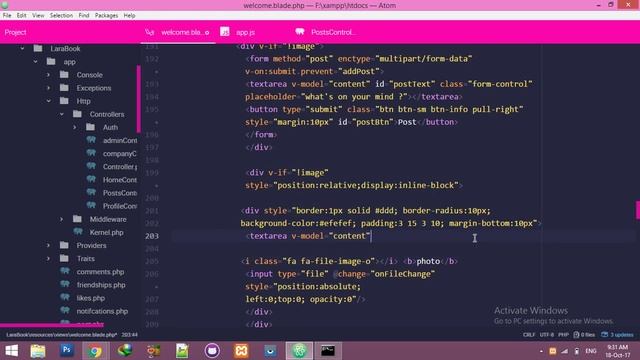
Task: Click the blade icon on welcome.blade tab
Action: pos(150,32)
